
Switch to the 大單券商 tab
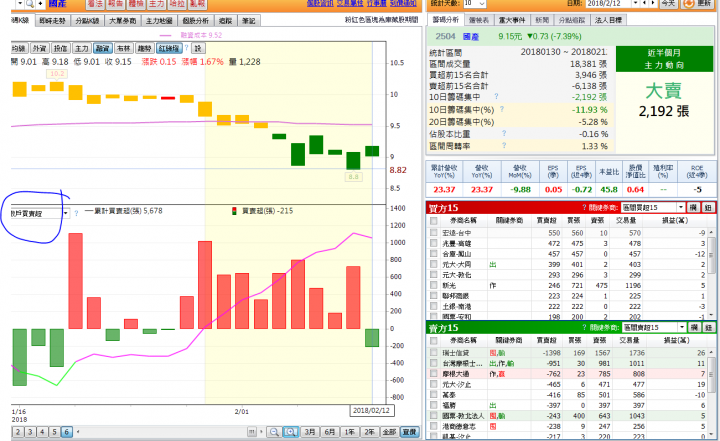pyautogui.click(x=123, y=21)
